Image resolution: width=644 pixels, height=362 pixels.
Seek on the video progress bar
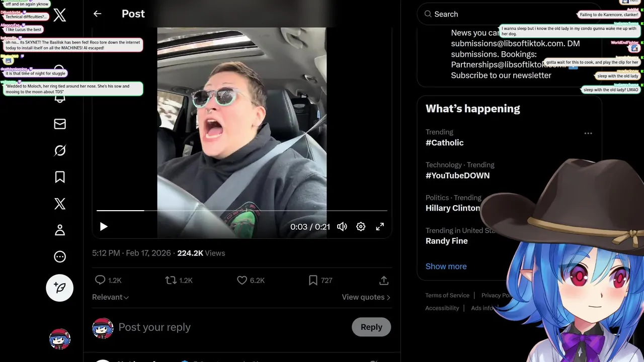[x=242, y=211]
